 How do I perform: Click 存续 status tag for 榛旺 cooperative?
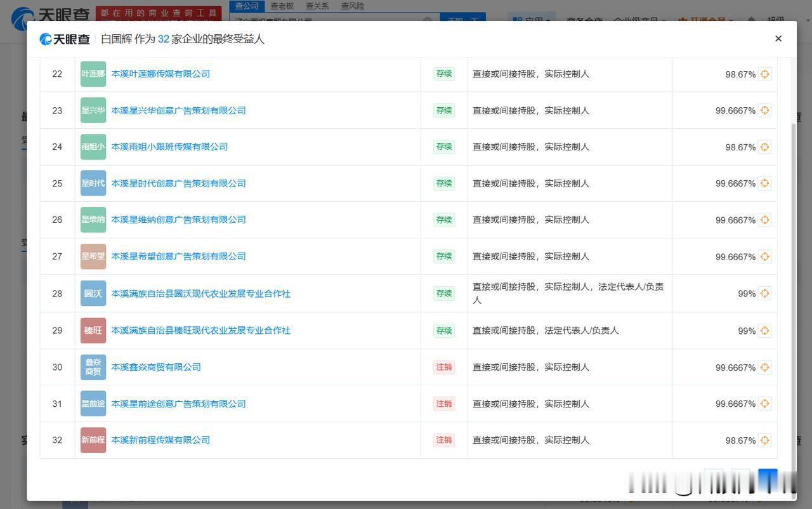click(444, 331)
